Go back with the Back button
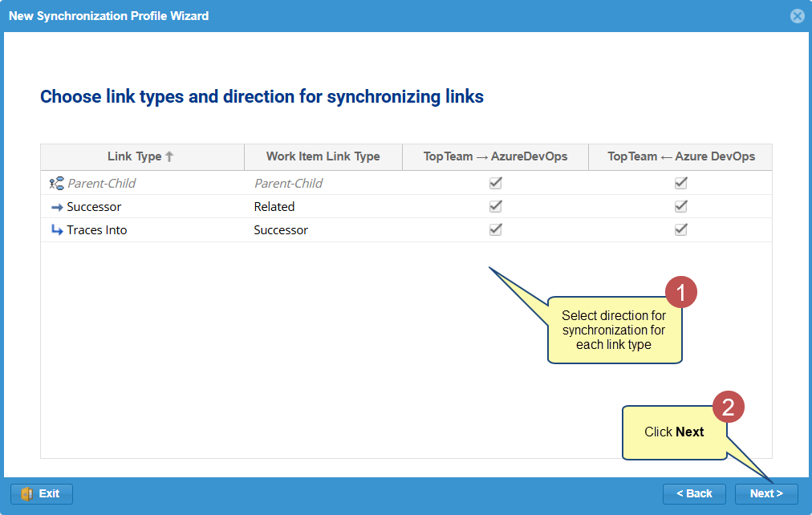 pos(694,494)
